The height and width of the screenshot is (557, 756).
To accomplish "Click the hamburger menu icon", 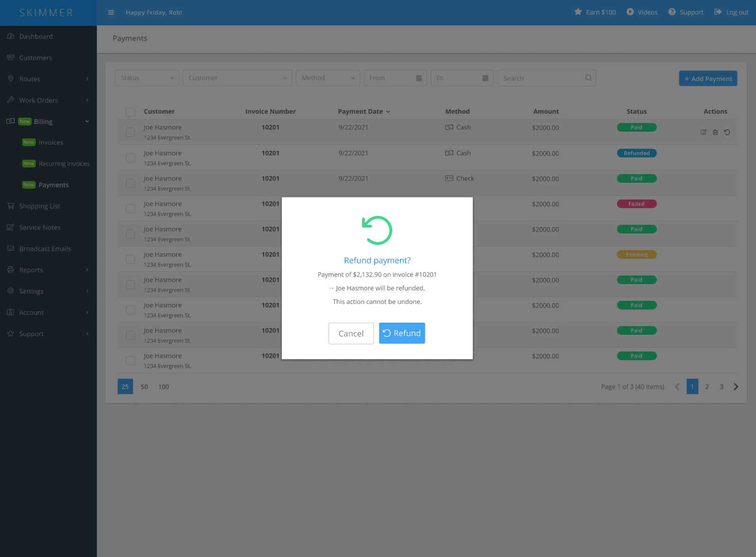I will 111,12.
